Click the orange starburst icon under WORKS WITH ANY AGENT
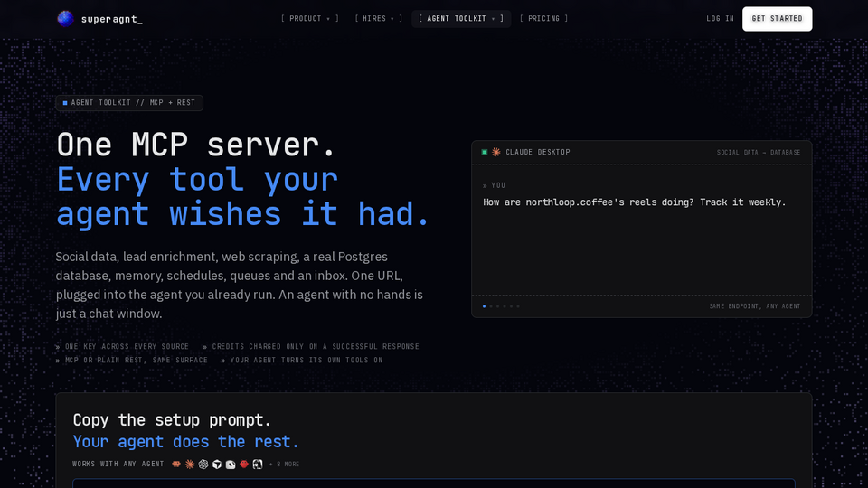The width and height of the screenshot is (868, 488). [190, 465]
